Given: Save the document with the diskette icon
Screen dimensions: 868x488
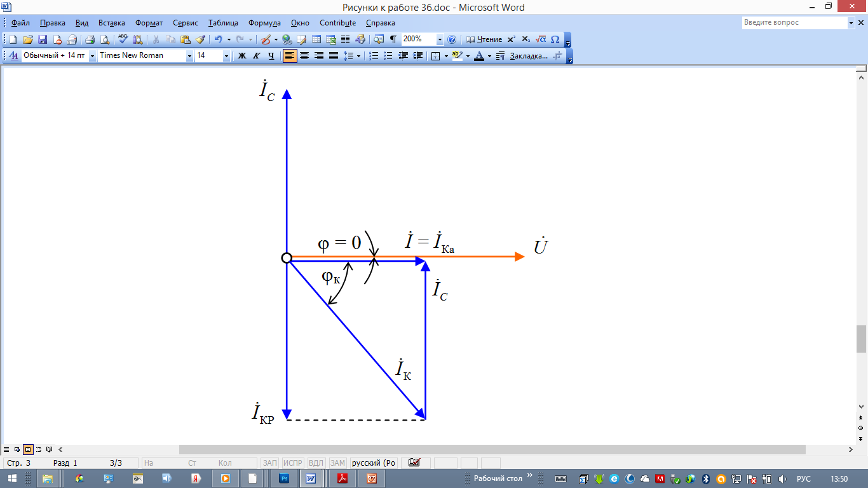Looking at the screenshot, I should click(x=43, y=39).
